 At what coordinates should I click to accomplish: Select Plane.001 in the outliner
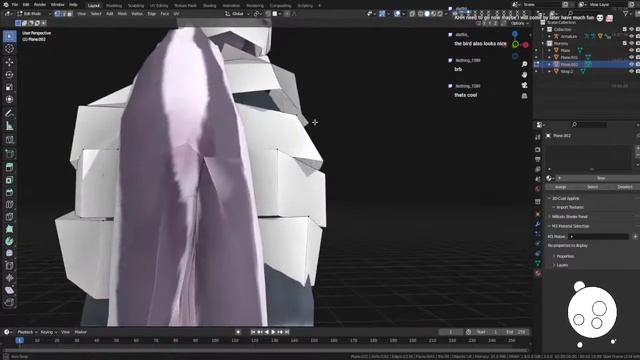tap(569, 58)
